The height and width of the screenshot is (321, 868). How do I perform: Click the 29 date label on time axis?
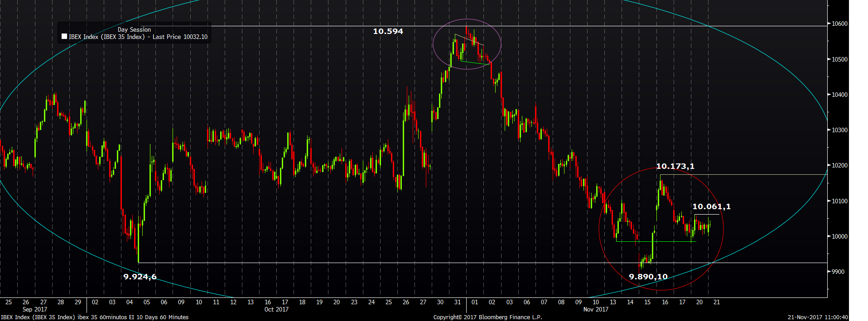click(x=78, y=302)
